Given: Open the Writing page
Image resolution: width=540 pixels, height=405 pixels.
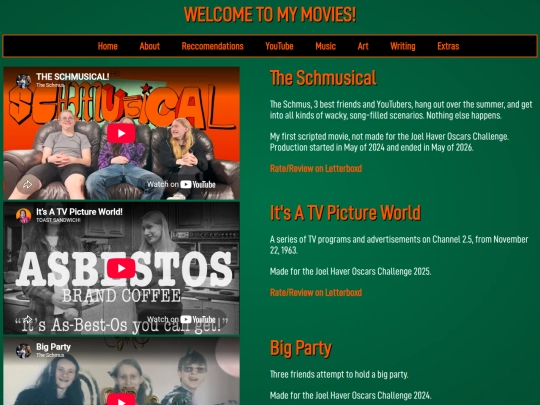Looking at the screenshot, I should pos(403,46).
